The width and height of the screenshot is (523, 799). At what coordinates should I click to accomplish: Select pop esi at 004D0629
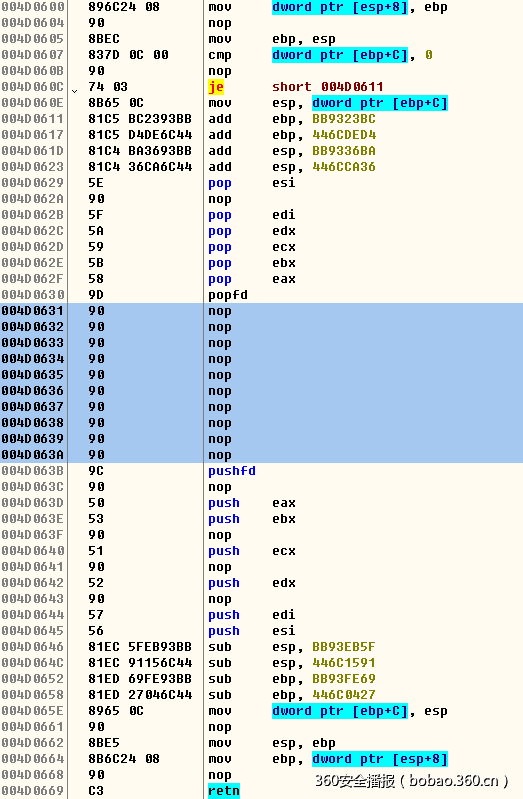[262, 183]
